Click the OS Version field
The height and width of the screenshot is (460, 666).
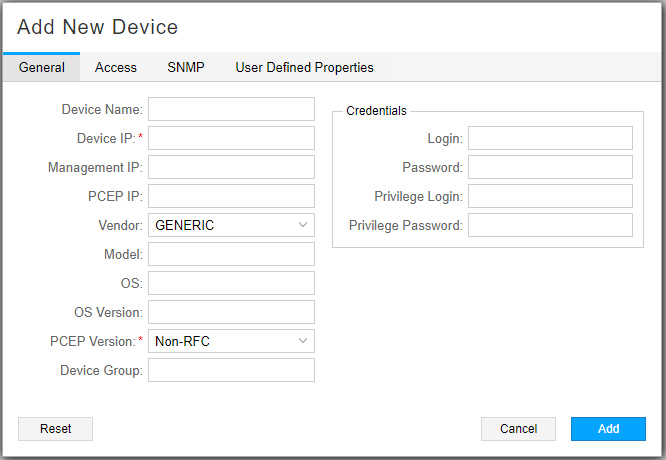pyautogui.click(x=231, y=312)
